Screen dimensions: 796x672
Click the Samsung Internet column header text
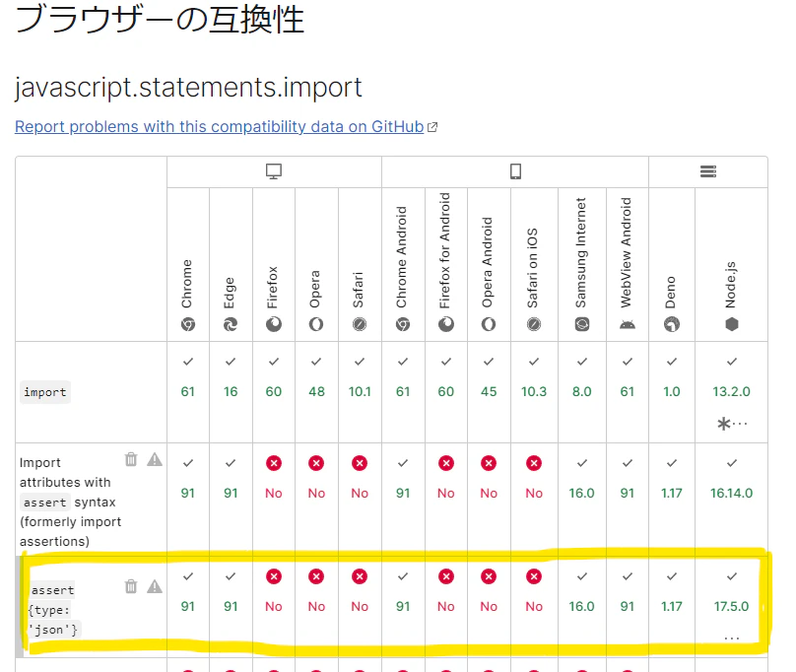pos(581,252)
